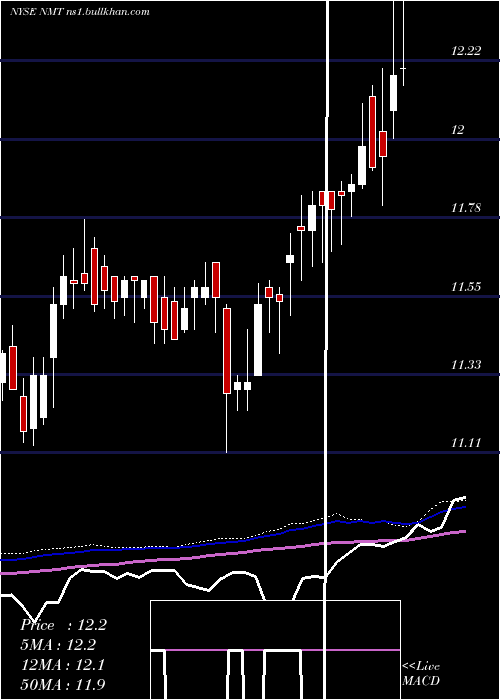Click the 5MA : 12.2 readout
500x700 pixels.
59,645
